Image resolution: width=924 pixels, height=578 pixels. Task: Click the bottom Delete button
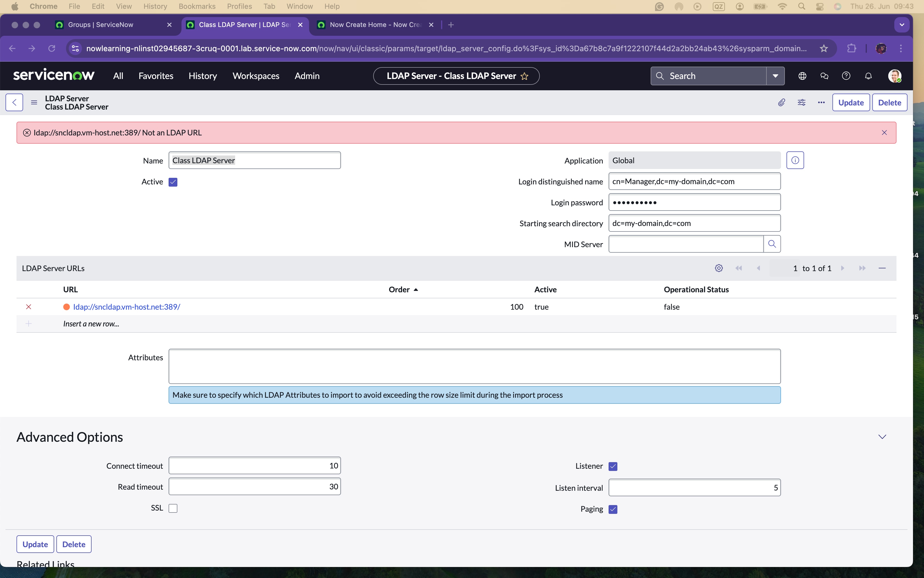pos(74,544)
